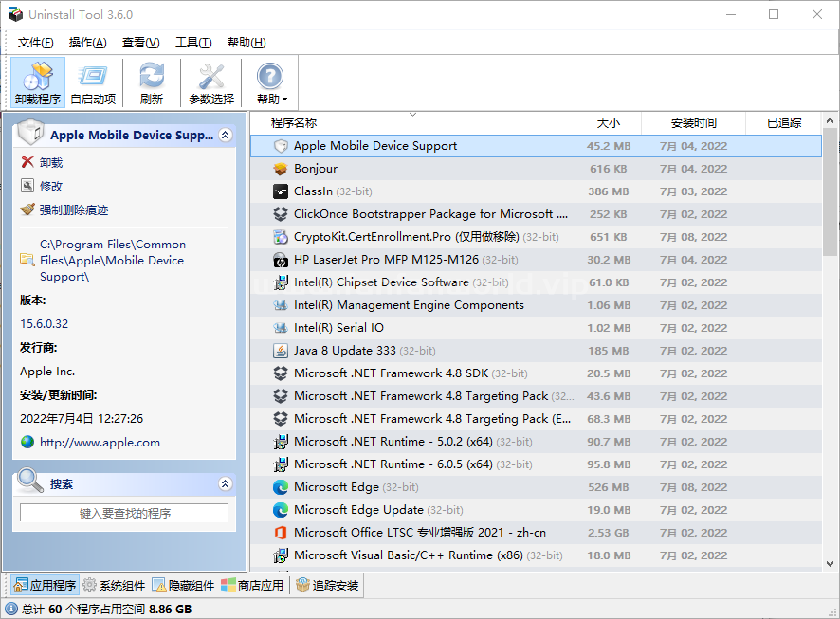Click the program list vertical scrollbar thumb

pos(831,192)
